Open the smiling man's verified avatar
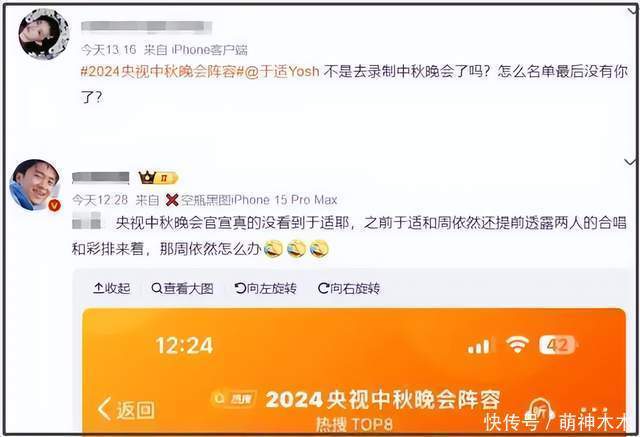This screenshot has height=437, width=640. click(35, 185)
